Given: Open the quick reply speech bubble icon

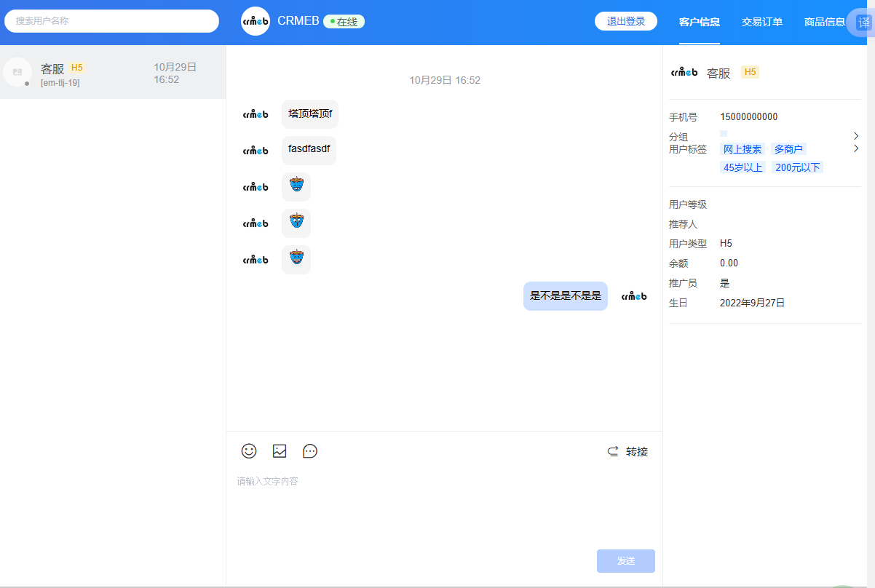Looking at the screenshot, I should coord(309,451).
